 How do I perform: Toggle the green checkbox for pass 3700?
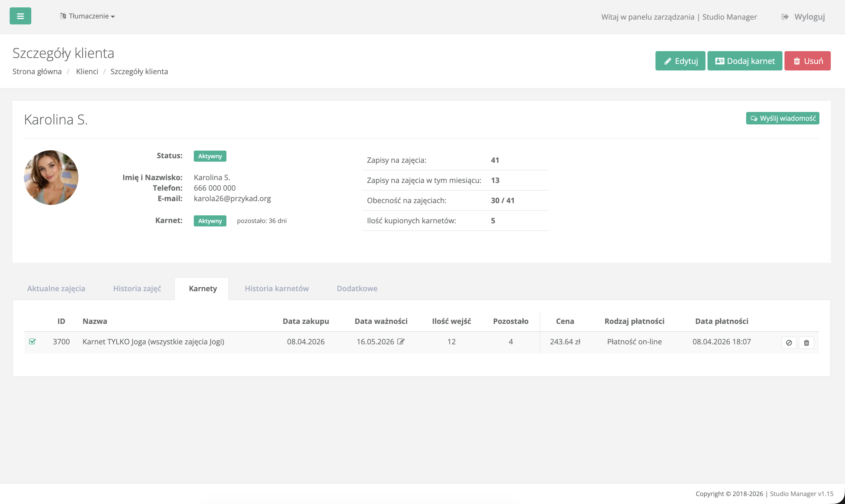tap(32, 341)
